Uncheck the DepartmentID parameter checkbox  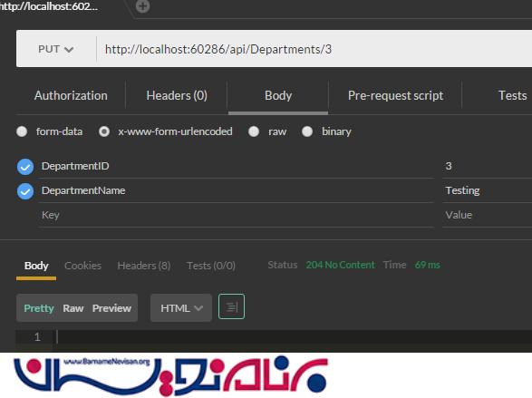[x=25, y=167]
